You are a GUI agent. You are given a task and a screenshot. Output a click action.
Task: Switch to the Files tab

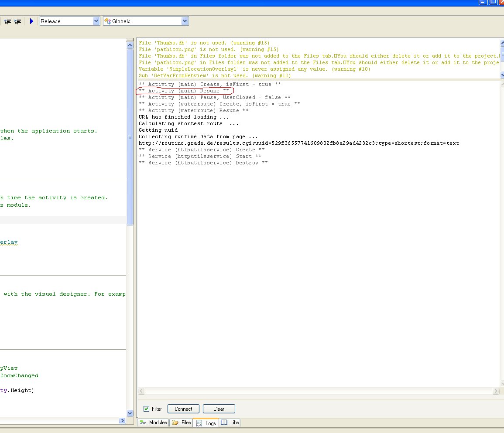[181, 423]
